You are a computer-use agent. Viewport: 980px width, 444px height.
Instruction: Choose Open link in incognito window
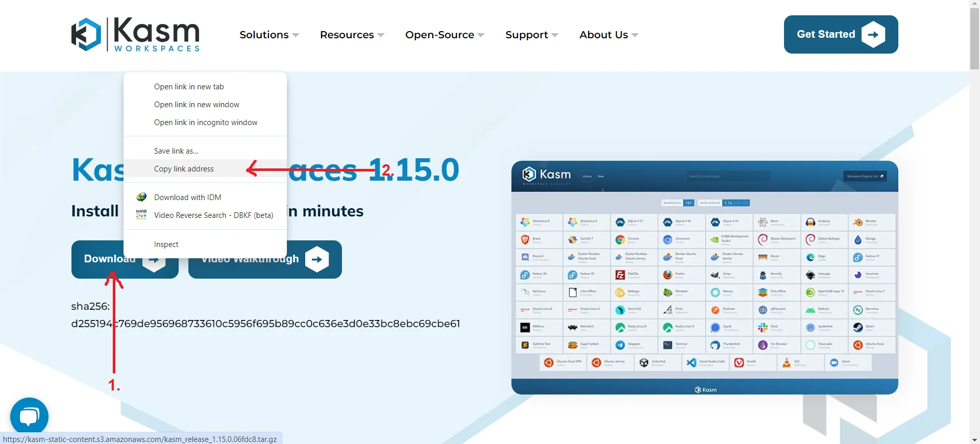tap(205, 122)
